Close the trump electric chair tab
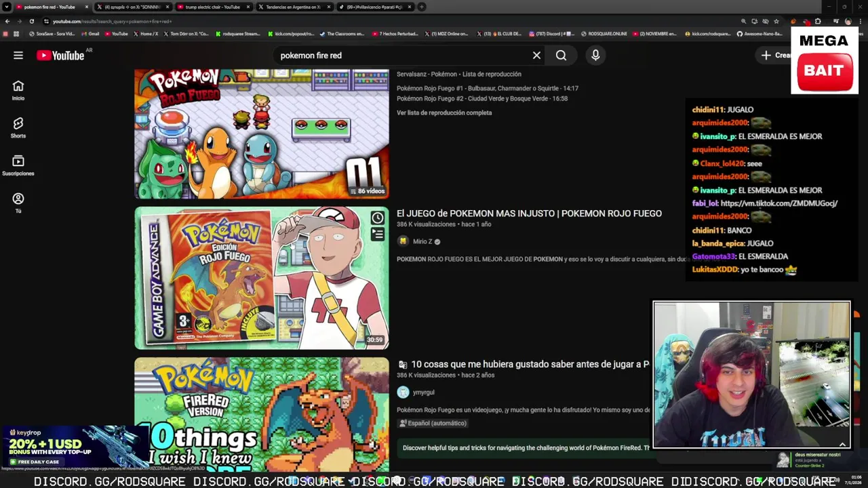 (x=248, y=7)
